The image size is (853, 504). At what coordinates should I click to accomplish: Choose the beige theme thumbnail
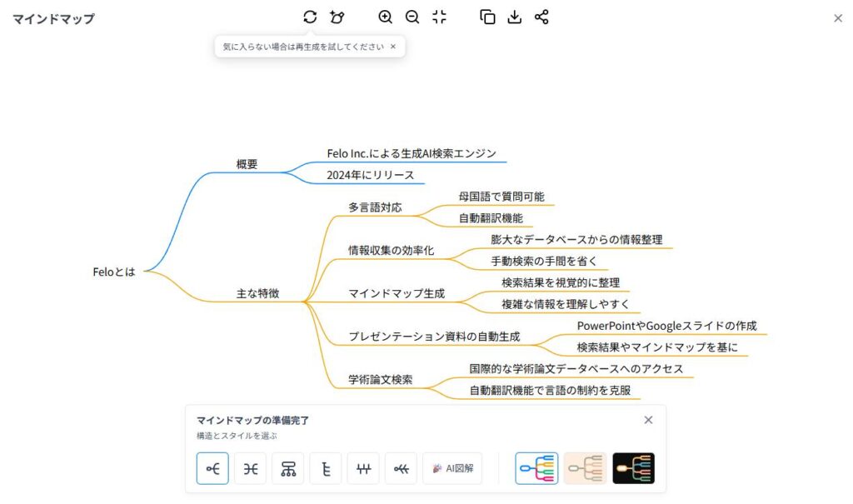(x=585, y=468)
